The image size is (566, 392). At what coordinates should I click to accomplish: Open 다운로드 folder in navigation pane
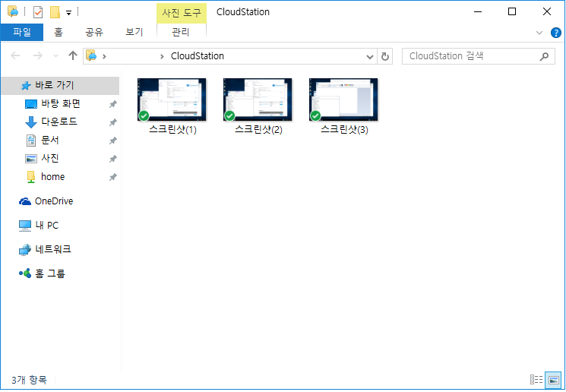(60, 122)
